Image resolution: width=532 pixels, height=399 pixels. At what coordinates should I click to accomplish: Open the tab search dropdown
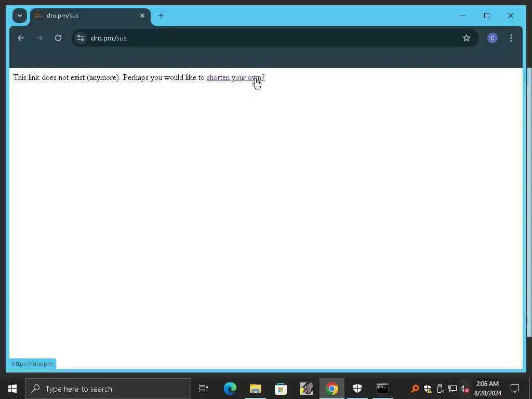click(20, 16)
